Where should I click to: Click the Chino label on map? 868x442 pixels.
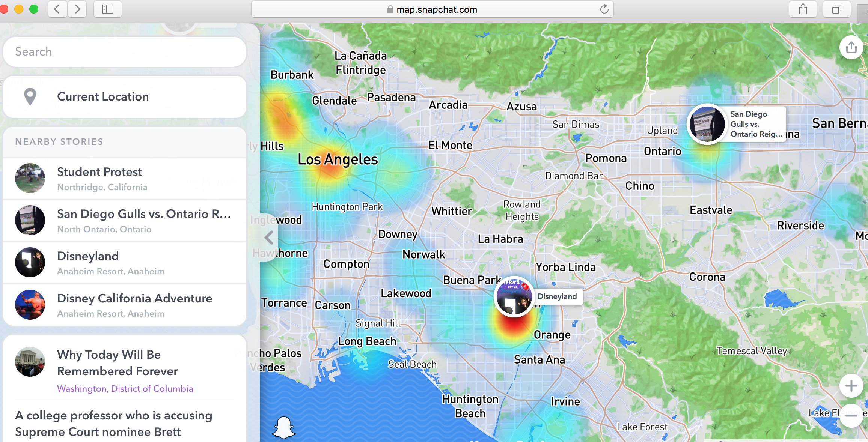(x=640, y=186)
